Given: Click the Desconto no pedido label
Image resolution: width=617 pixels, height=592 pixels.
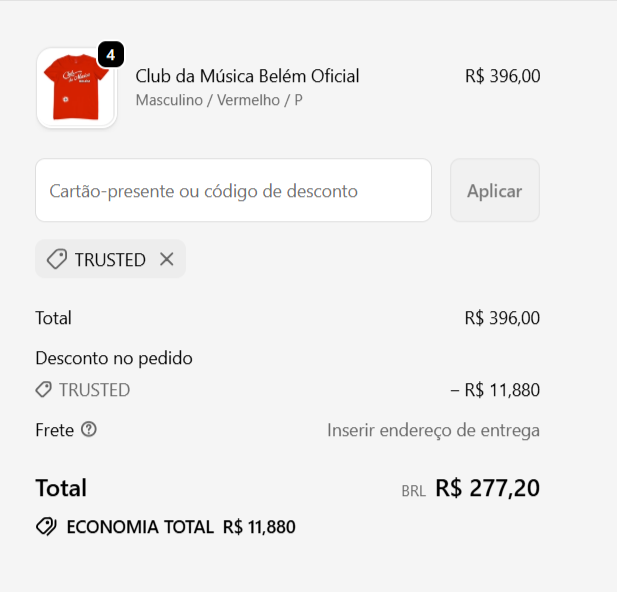Looking at the screenshot, I should point(114,358).
